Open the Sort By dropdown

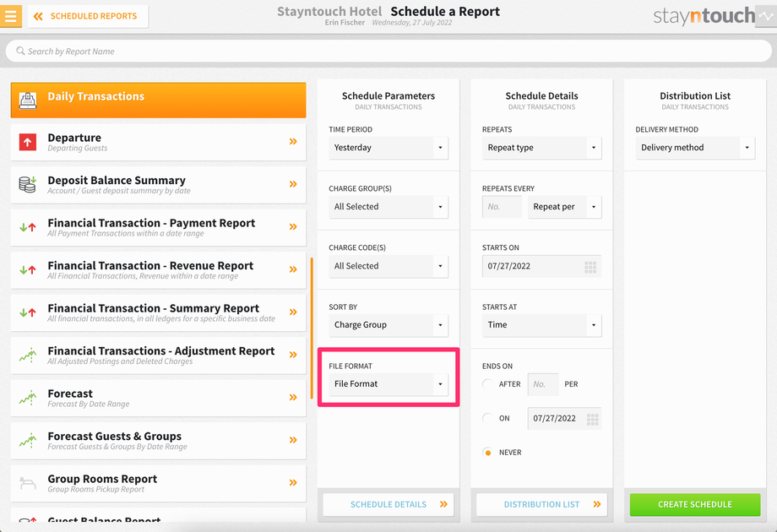tap(388, 325)
